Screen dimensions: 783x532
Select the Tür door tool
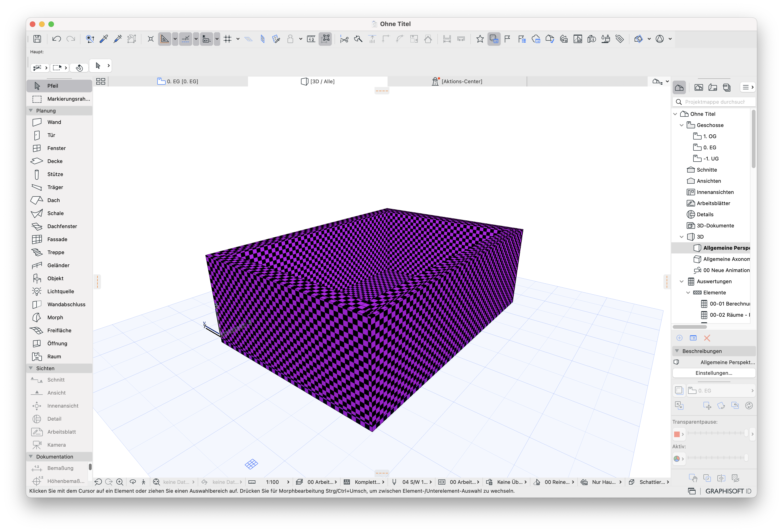pos(59,135)
